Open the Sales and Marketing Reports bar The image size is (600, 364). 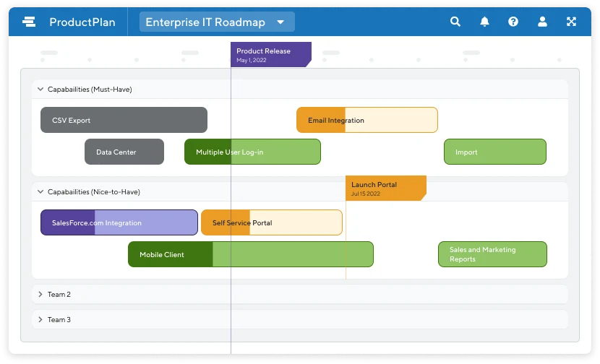click(492, 254)
